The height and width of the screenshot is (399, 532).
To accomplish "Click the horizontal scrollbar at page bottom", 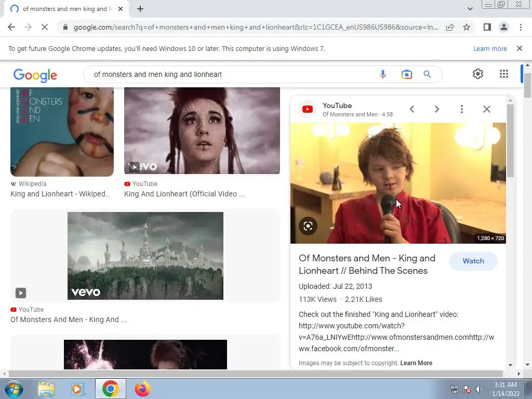I will pos(256,374).
